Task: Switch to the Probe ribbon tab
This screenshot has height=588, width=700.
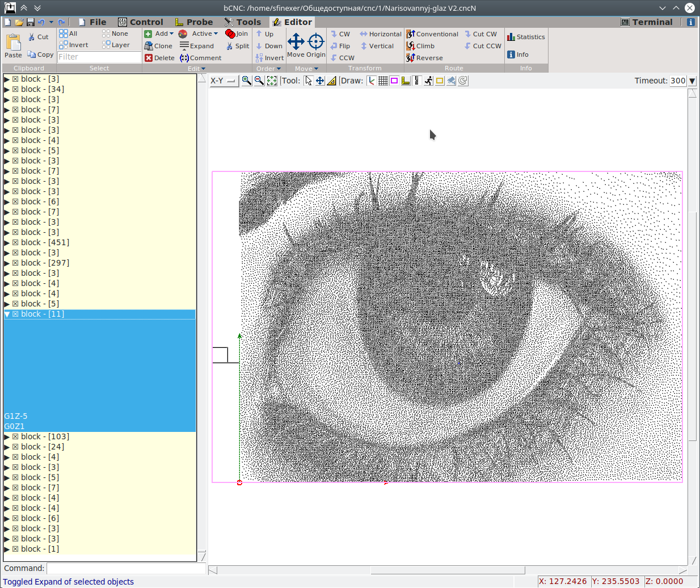Action: click(194, 22)
